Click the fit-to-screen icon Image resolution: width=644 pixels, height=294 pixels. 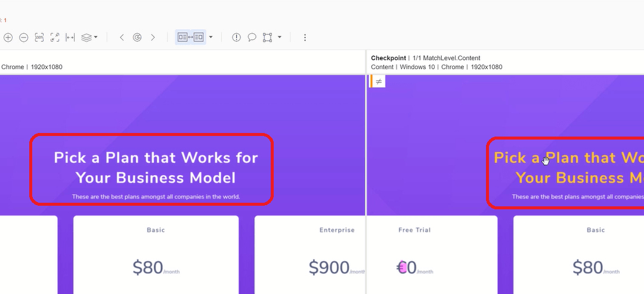pyautogui.click(x=55, y=38)
